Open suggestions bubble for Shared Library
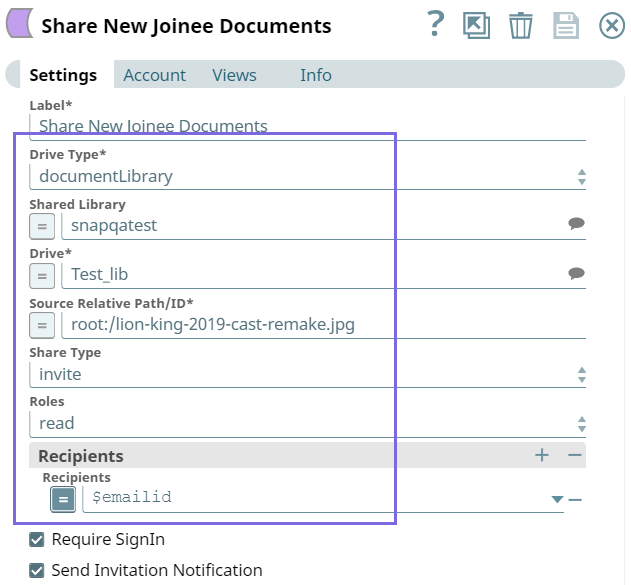 pos(576,223)
